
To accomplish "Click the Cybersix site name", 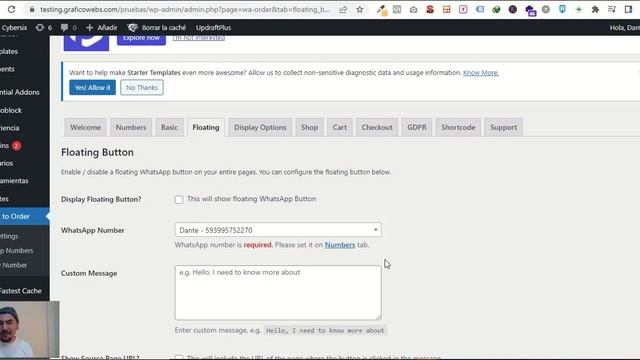I will click(14, 27).
